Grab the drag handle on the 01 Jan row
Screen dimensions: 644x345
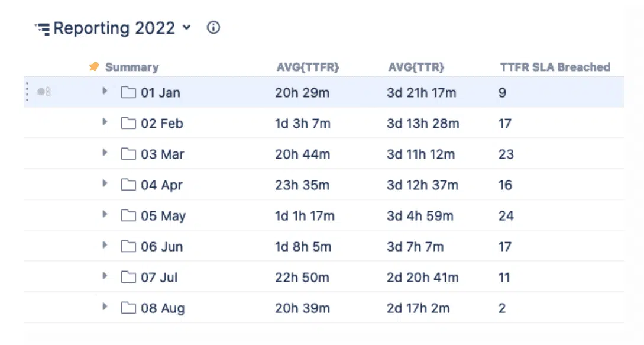click(x=27, y=92)
